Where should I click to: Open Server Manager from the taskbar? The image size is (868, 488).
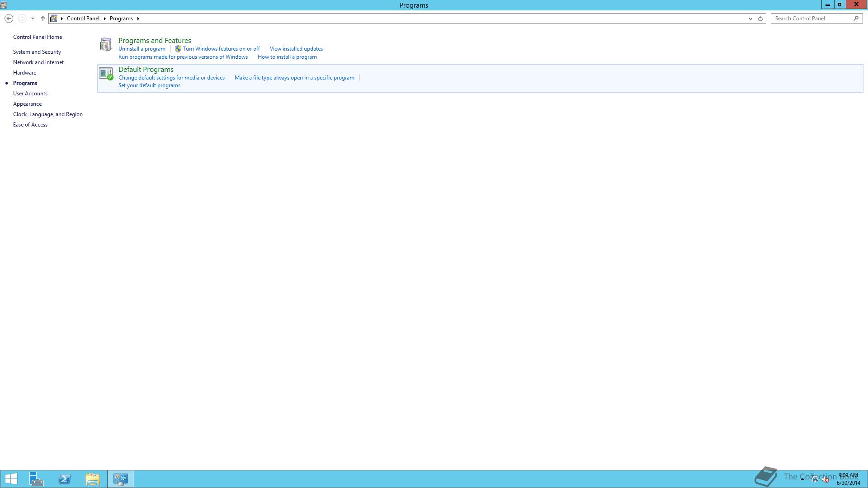[x=37, y=479]
